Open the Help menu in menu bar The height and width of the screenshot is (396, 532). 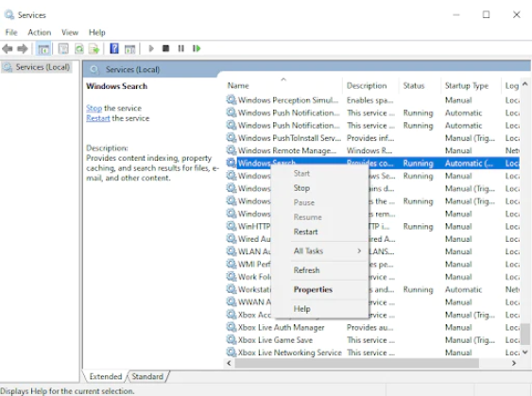[x=97, y=32]
